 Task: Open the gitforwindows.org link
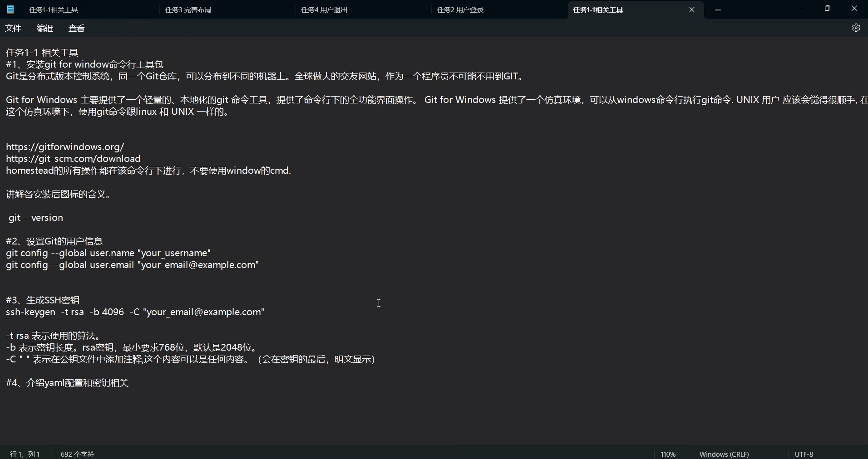(x=64, y=147)
